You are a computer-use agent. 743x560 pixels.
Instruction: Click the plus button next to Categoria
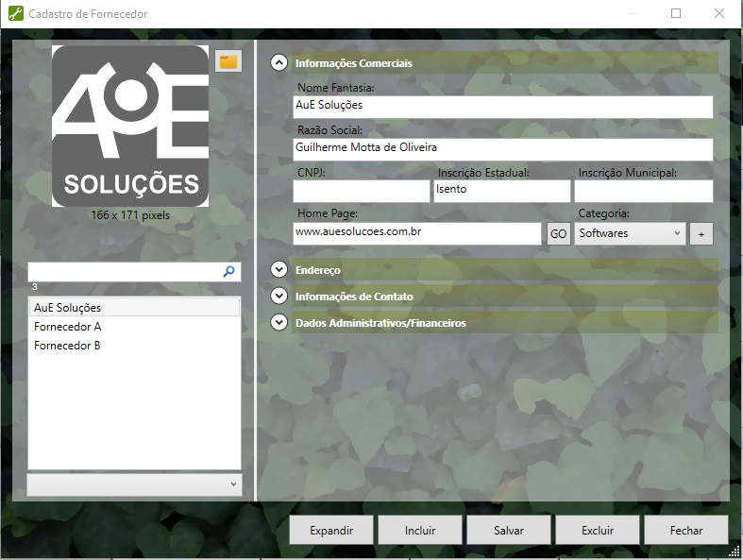(x=701, y=233)
